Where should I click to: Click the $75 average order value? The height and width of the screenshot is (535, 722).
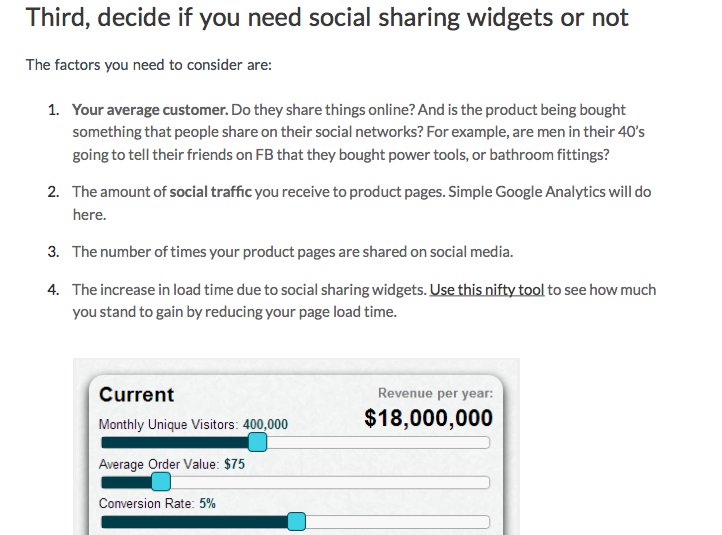(234, 464)
